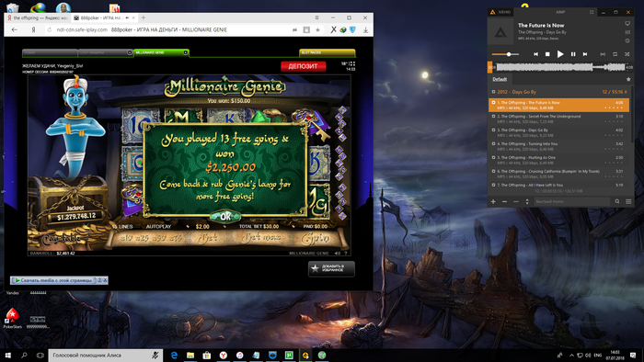Play the track in AIMP
Image resolution: width=644 pixels, height=362 pixels.
[559, 54]
